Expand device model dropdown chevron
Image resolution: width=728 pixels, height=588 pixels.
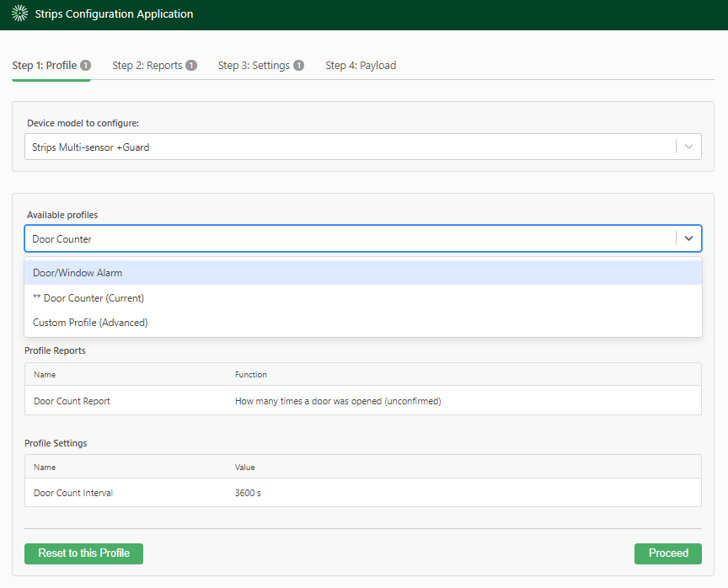point(688,147)
